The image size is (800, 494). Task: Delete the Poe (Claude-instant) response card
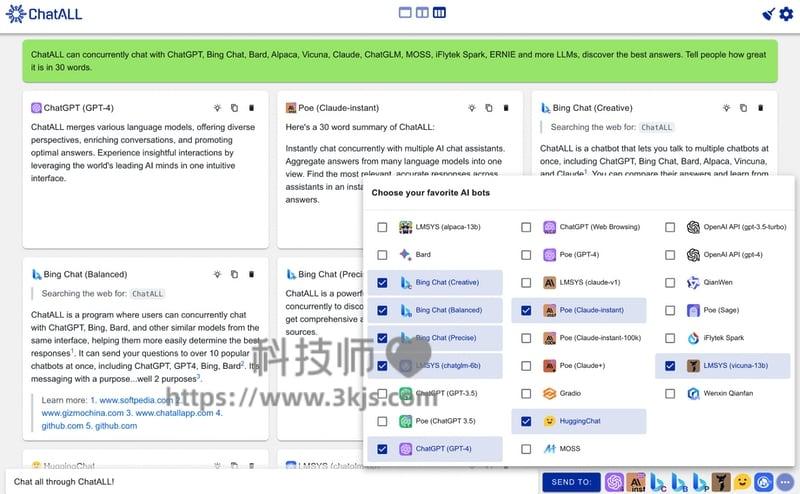[x=506, y=108]
